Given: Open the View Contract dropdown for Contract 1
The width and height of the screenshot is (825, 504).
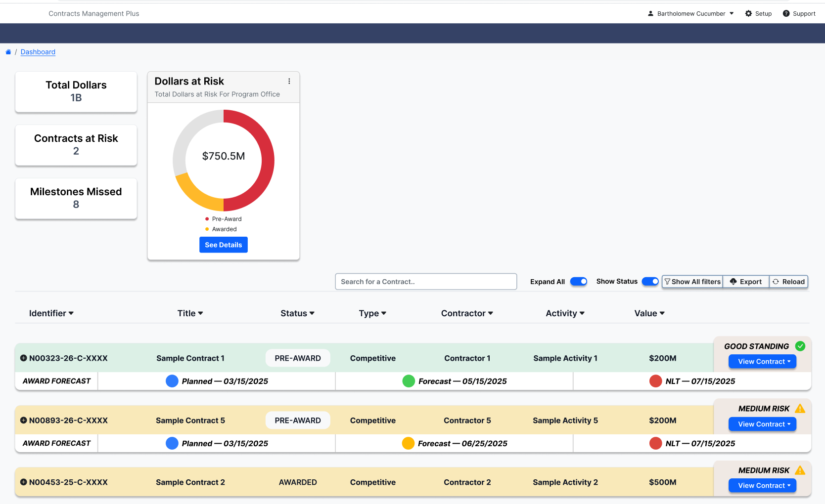Looking at the screenshot, I should click(x=762, y=362).
